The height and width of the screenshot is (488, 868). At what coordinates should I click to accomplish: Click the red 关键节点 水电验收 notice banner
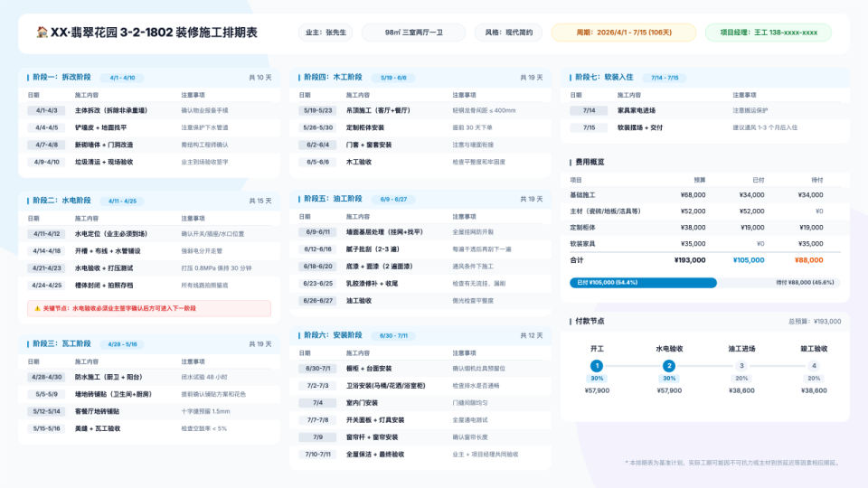(x=149, y=308)
